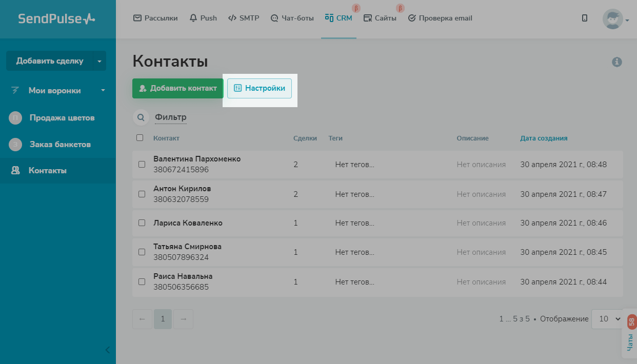Viewport: 637px width, 364px height.
Task: Open the Чаты chat widget
Action: pyautogui.click(x=629, y=334)
